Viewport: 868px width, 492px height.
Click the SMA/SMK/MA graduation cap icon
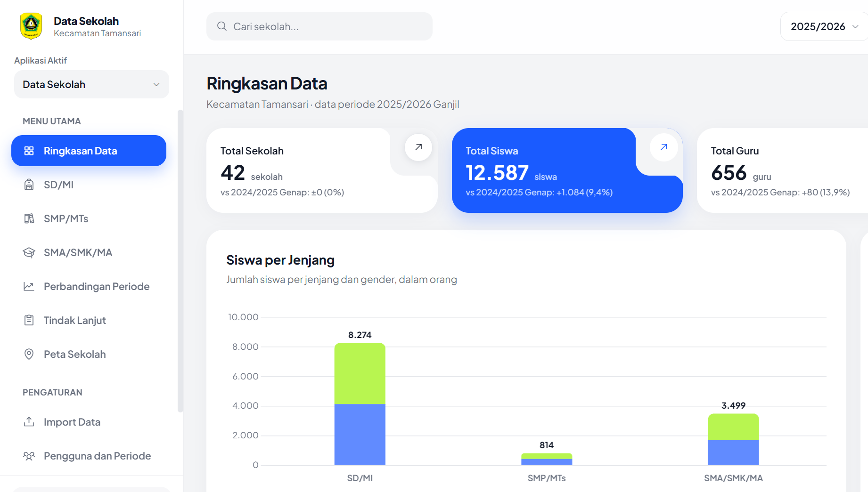[29, 252]
